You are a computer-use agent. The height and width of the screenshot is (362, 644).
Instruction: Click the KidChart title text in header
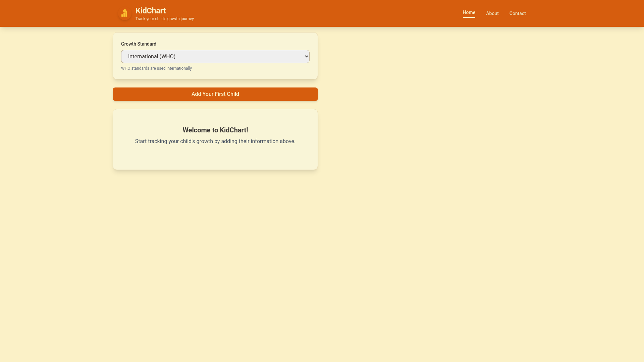coord(150,11)
